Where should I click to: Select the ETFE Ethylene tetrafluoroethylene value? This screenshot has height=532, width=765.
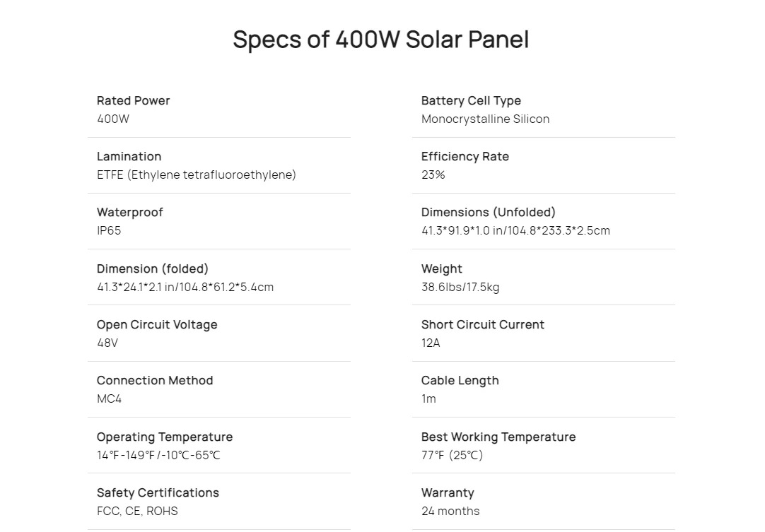tap(196, 175)
